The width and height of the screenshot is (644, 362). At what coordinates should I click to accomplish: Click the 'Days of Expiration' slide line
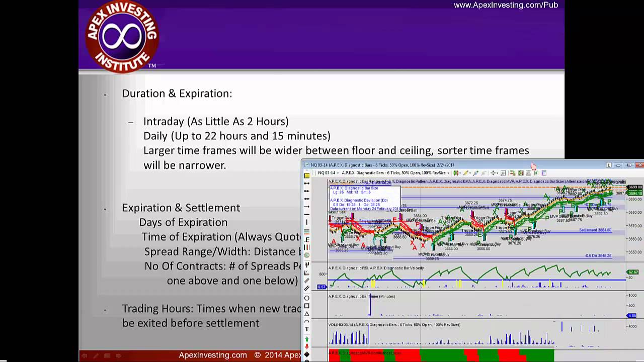pyautogui.click(x=183, y=222)
